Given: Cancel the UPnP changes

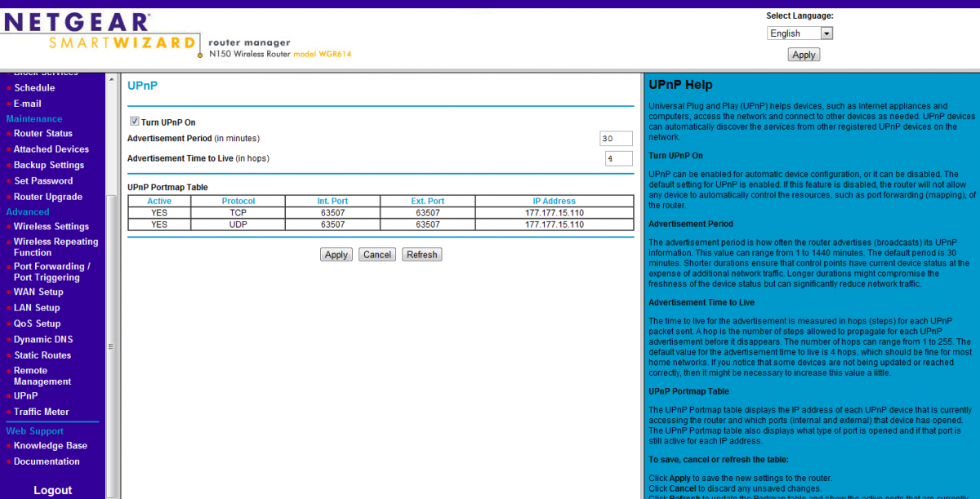Looking at the screenshot, I should [x=377, y=255].
